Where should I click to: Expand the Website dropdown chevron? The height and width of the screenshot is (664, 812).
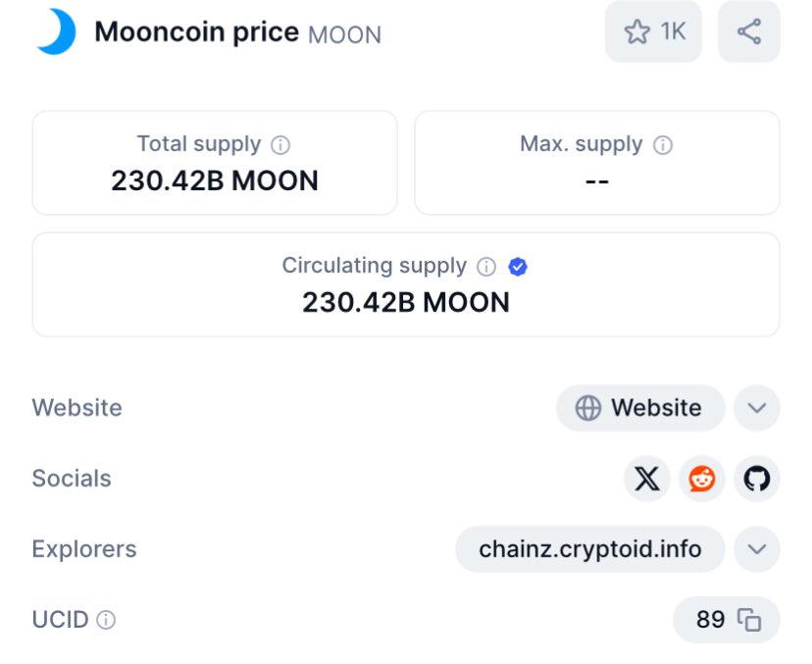pyautogui.click(x=756, y=408)
